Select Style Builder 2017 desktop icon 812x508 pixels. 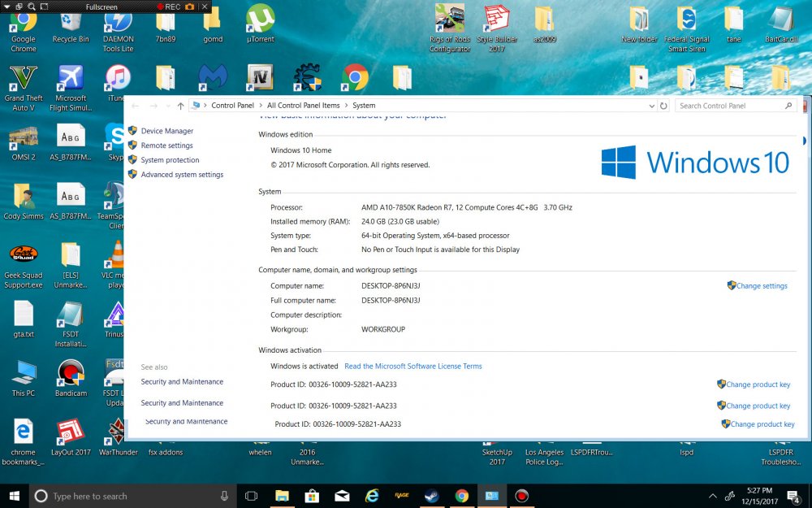497,28
